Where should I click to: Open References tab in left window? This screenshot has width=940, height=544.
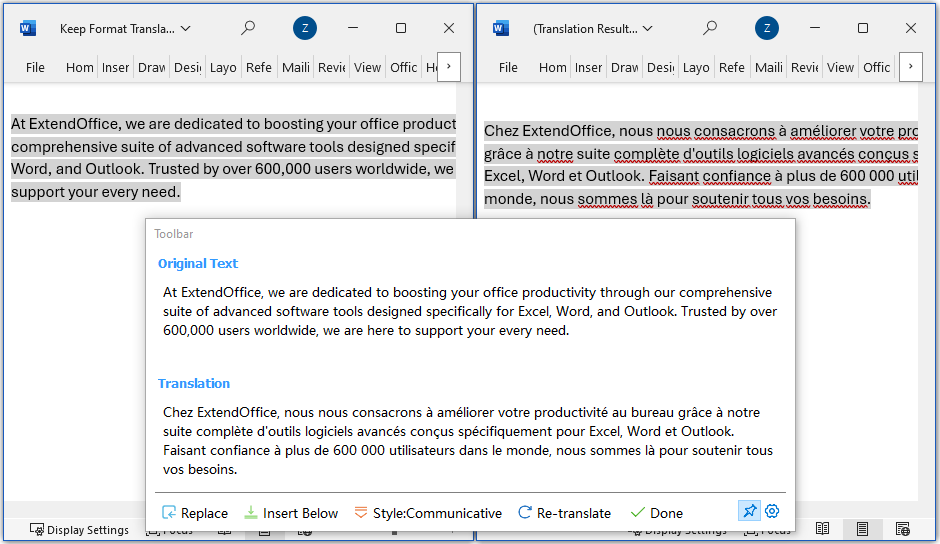click(259, 68)
